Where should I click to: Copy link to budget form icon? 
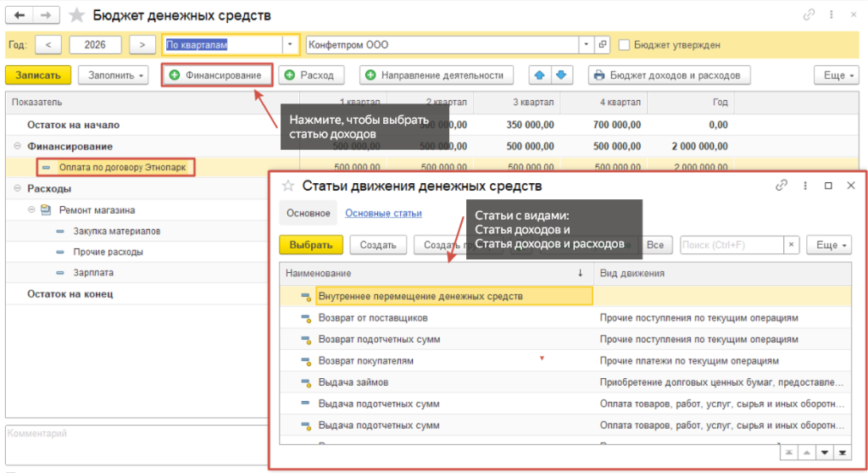pyautogui.click(x=809, y=15)
